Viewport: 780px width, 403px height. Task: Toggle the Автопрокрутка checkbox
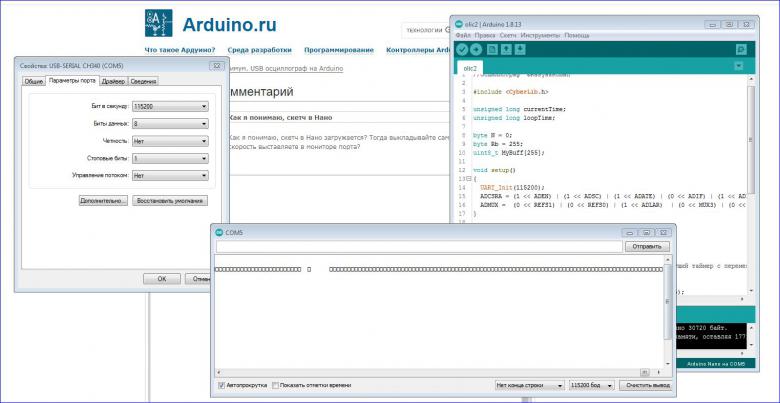[x=221, y=385]
